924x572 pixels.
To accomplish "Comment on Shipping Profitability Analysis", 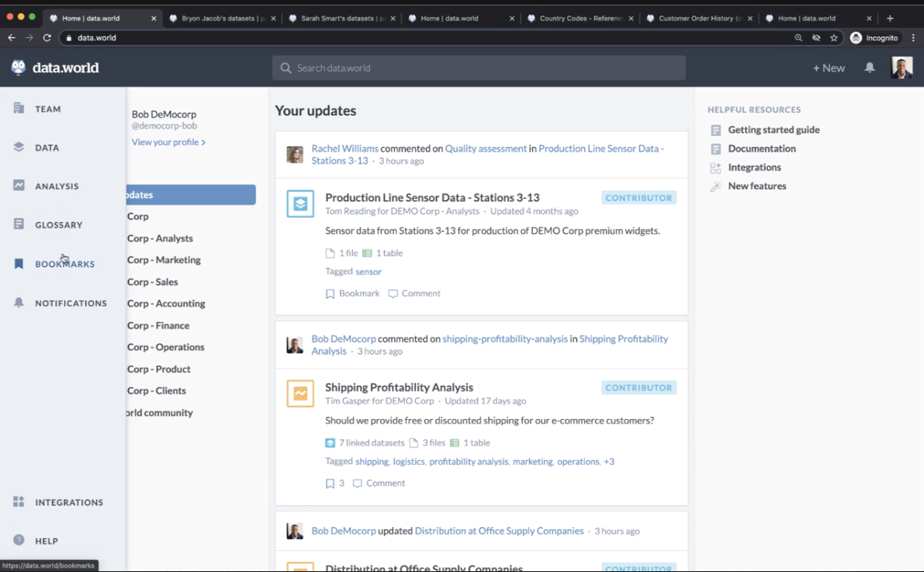I will pos(379,483).
